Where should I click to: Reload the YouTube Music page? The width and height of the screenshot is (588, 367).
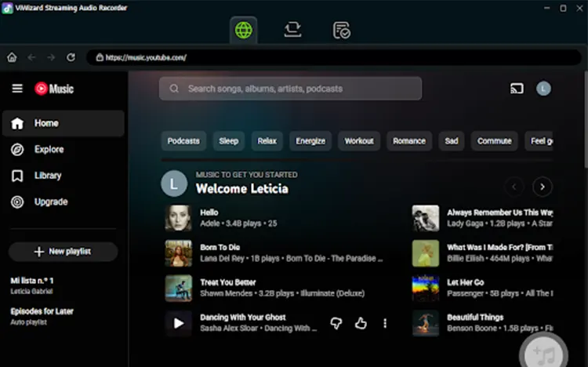tap(71, 57)
